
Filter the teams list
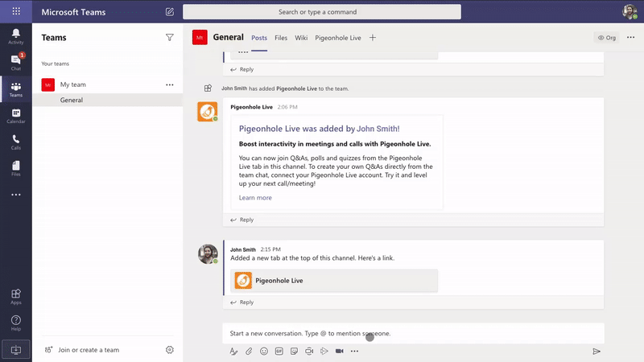pos(170,37)
